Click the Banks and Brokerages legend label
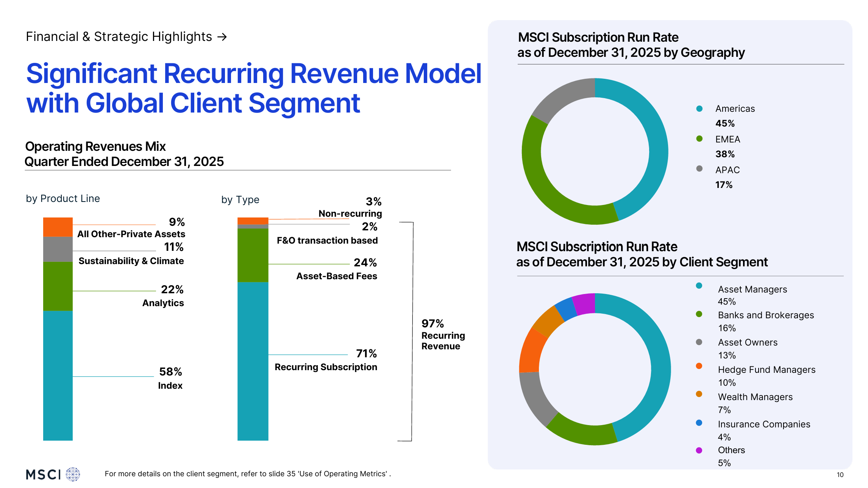Viewport: 868px width, 488px height. pos(765,315)
